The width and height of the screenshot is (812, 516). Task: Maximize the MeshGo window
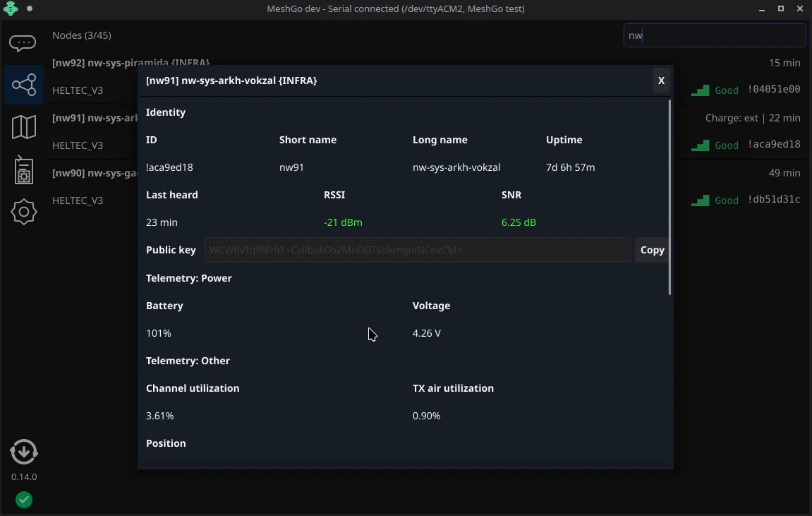pyautogui.click(x=781, y=8)
